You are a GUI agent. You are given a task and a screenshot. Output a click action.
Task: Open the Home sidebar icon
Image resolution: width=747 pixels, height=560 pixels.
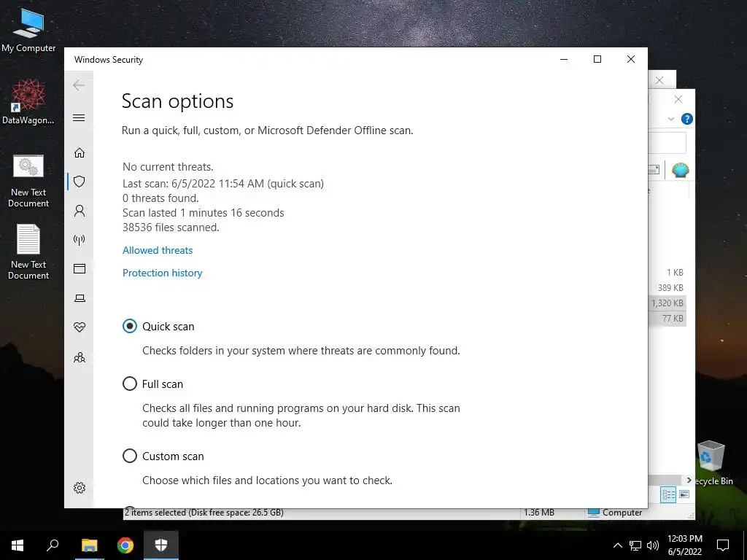pos(79,152)
